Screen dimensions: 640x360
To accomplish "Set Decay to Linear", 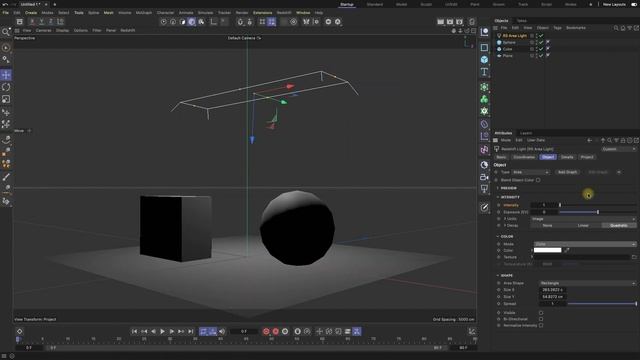I will (x=583, y=225).
